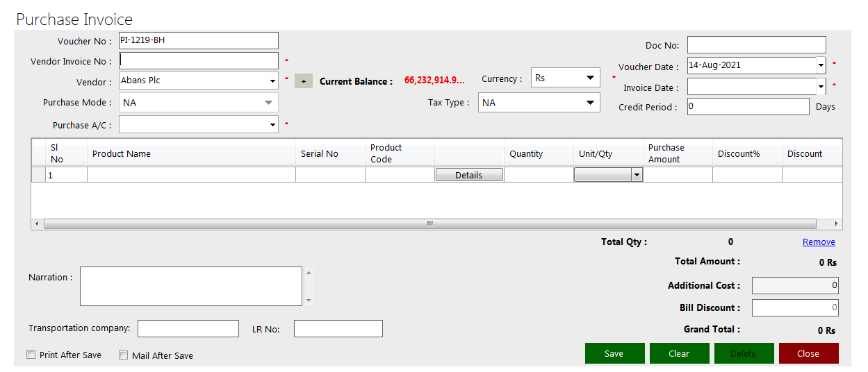Click the Remove link

click(x=819, y=242)
